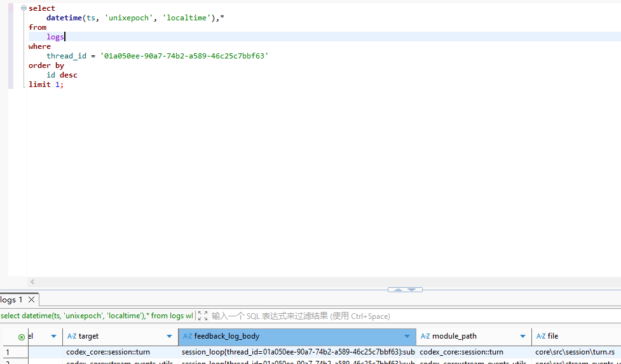
Task: Click the panel splitter down arrow to maximize editor
Action: 412,290
